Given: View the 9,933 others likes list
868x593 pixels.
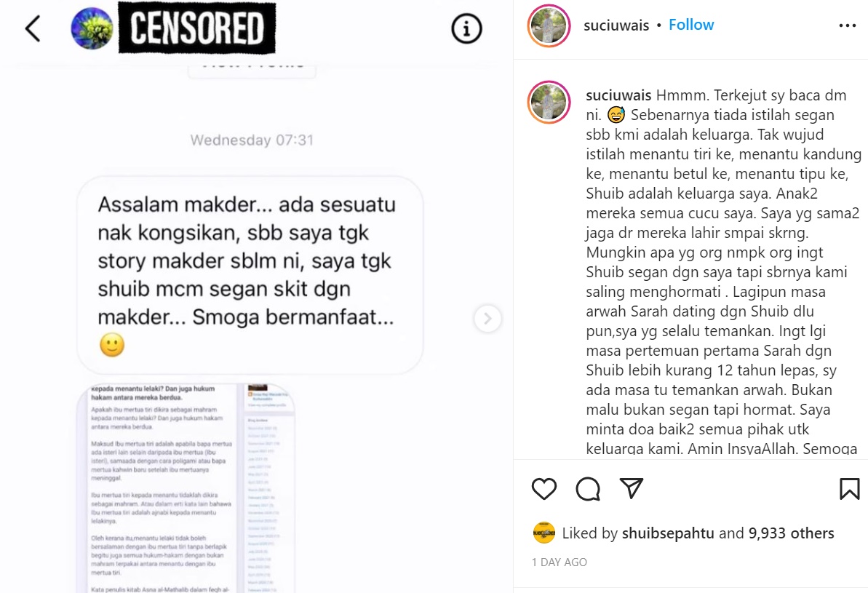Looking at the screenshot, I should 791,533.
